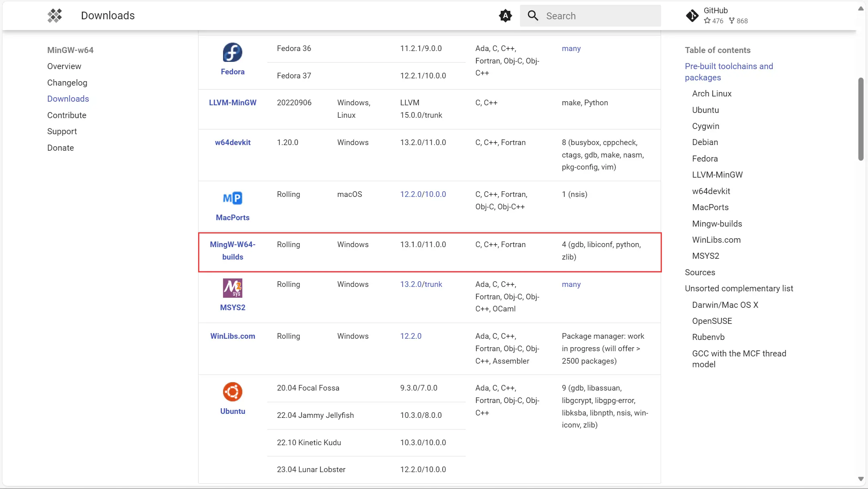
Task: Click MacPorts 12.2.0 version link
Action: point(411,194)
